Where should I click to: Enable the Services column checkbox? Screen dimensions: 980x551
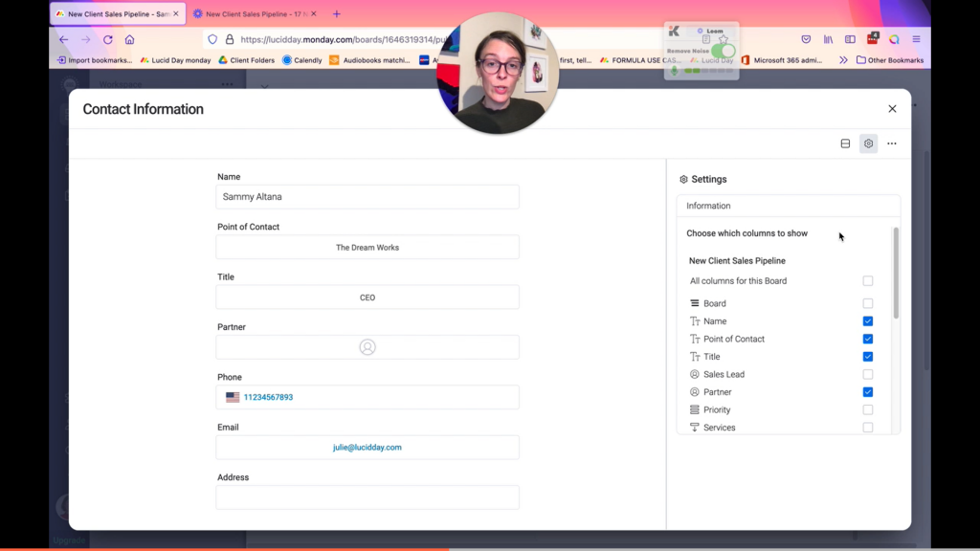(867, 428)
